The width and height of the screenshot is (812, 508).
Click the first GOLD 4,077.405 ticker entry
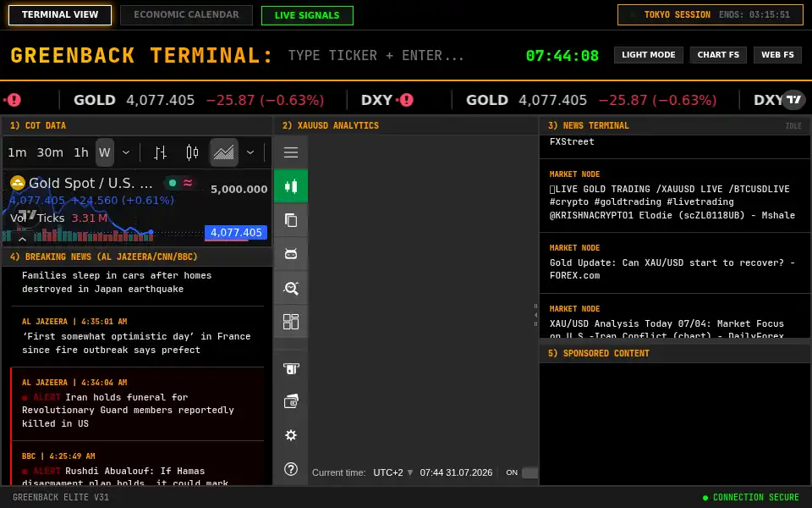click(x=199, y=100)
